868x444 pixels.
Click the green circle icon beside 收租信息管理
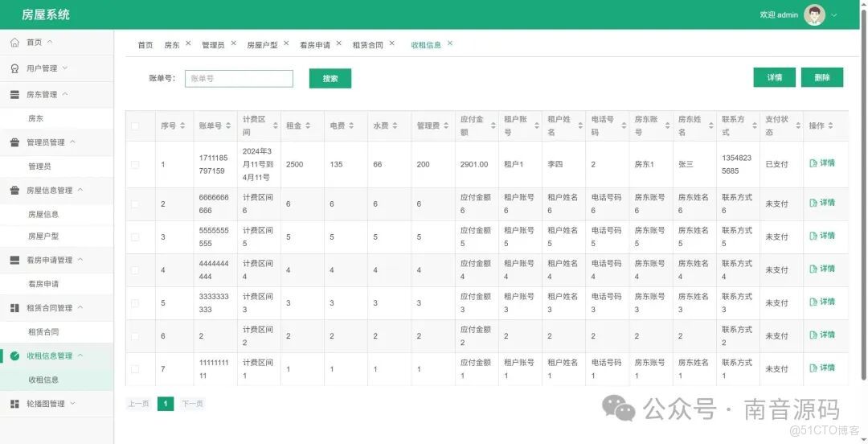click(x=15, y=356)
